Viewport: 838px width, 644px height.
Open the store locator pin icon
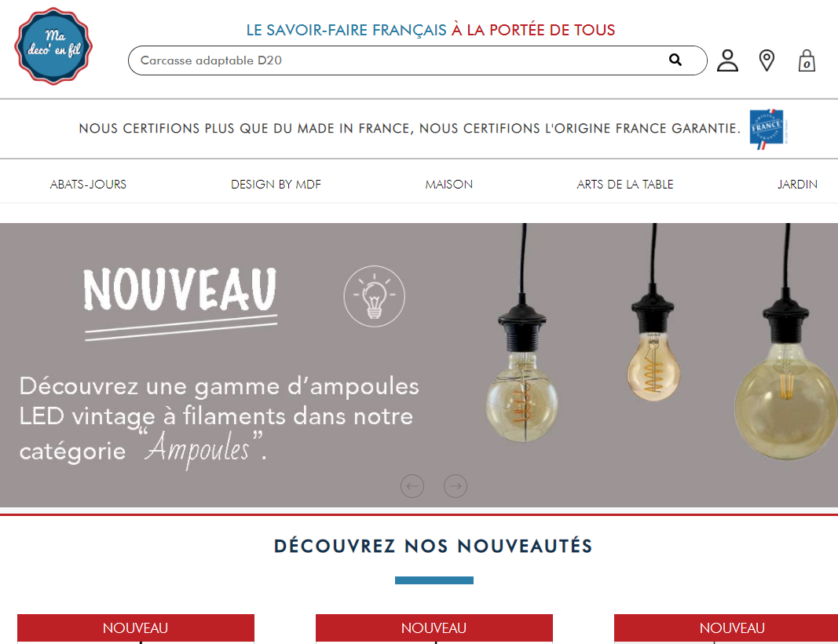pos(767,60)
